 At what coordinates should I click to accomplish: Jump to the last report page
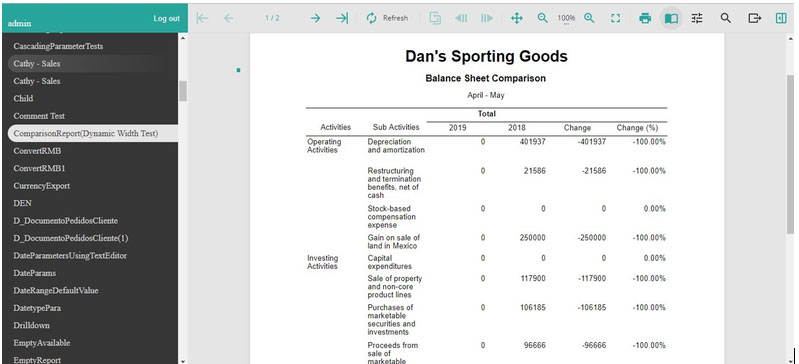pos(342,18)
